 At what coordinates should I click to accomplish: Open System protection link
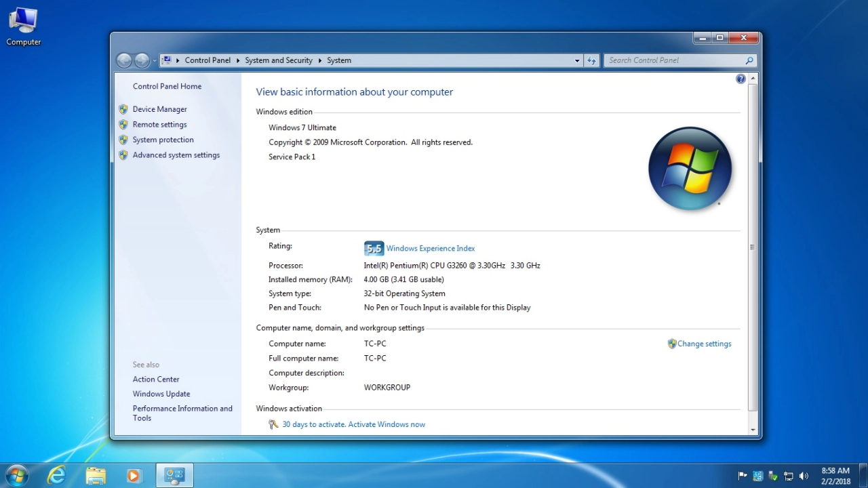click(x=163, y=140)
